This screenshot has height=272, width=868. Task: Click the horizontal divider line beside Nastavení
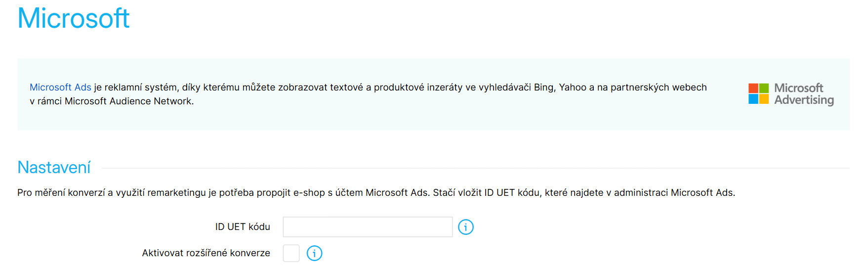(x=474, y=168)
